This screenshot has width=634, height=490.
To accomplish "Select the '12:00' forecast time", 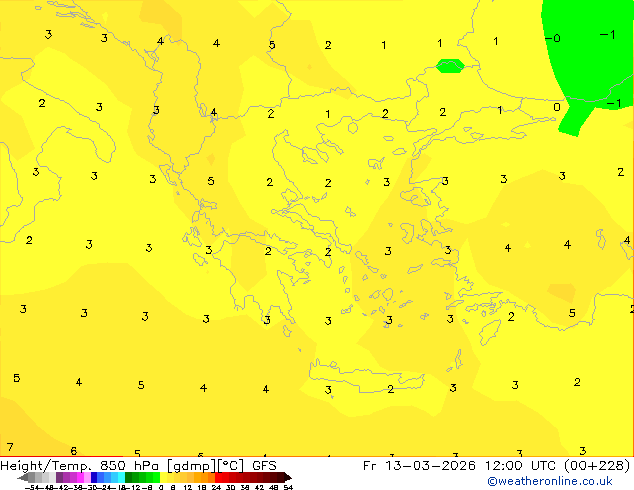I will (503, 466).
